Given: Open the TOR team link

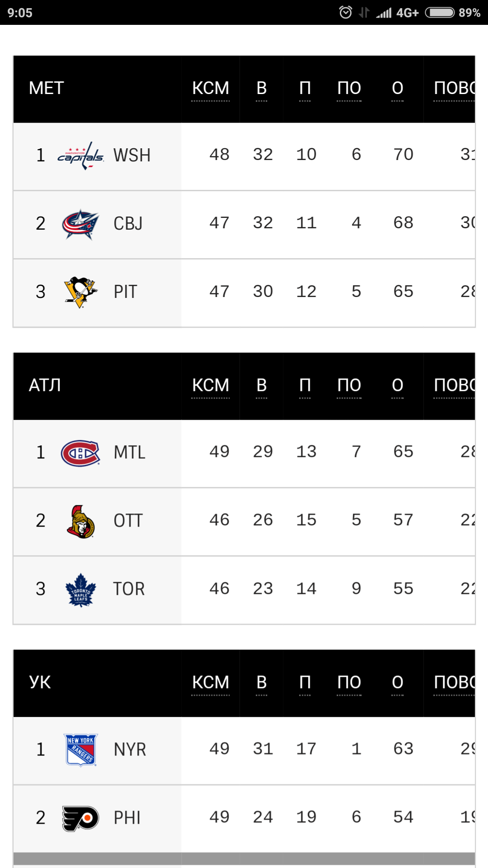Looking at the screenshot, I should click(129, 589).
